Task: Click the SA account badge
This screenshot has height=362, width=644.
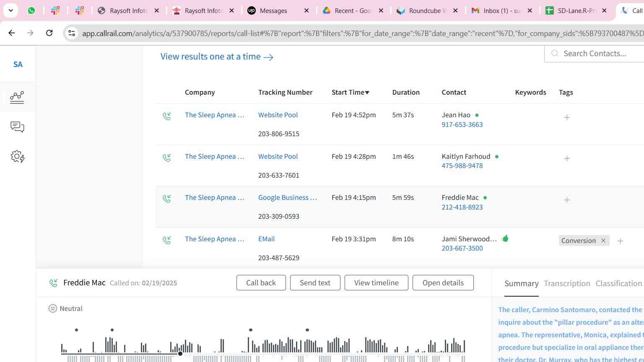Action: pos(18,64)
